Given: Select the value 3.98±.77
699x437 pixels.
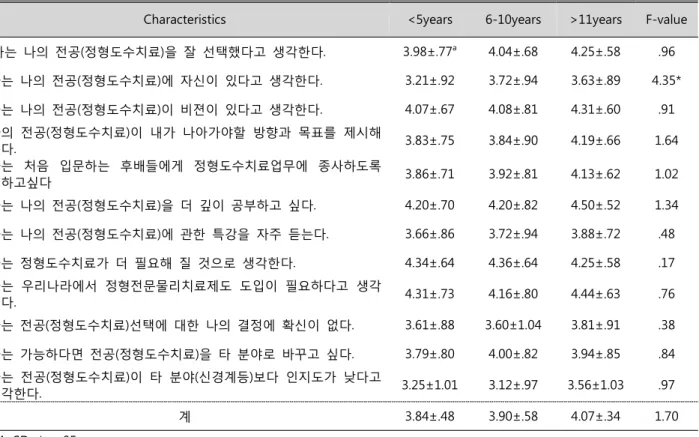Looking at the screenshot, I should coord(430,52).
